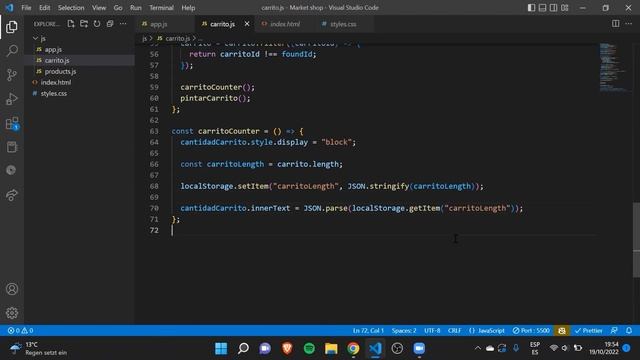Image resolution: width=640 pixels, height=360 pixels.
Task: Change file encoding UTF-8
Action: [x=432, y=331]
